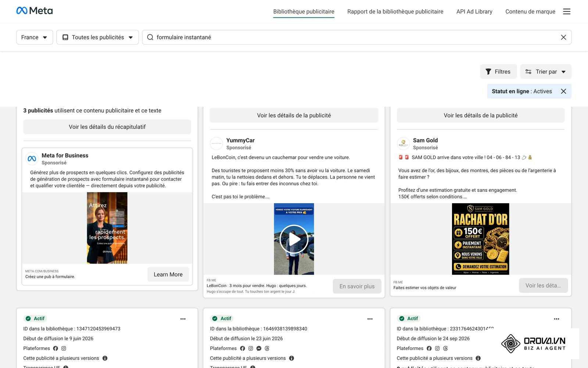Focus the formulaire instantané search field
This screenshot has height=368, width=588.
point(356,37)
